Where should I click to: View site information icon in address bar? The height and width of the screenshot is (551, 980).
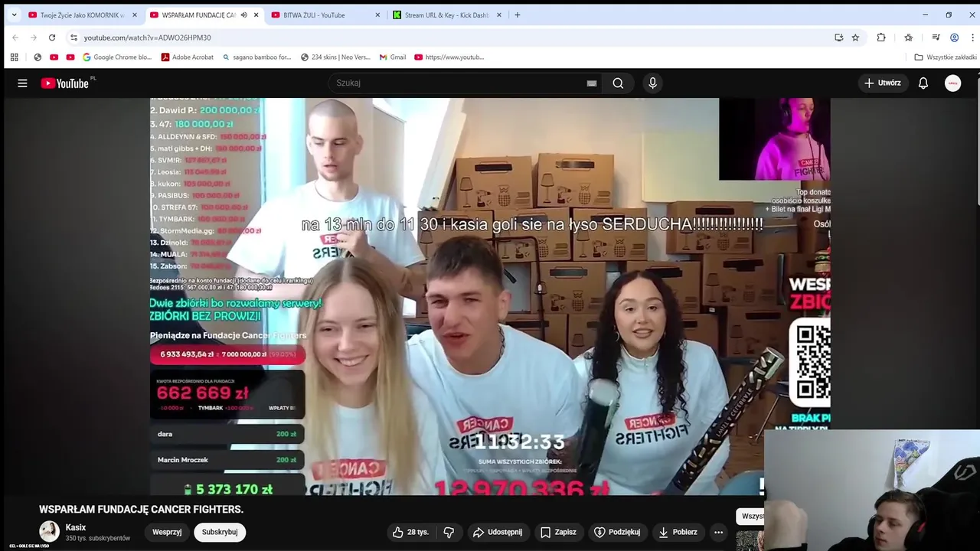pos(73,37)
